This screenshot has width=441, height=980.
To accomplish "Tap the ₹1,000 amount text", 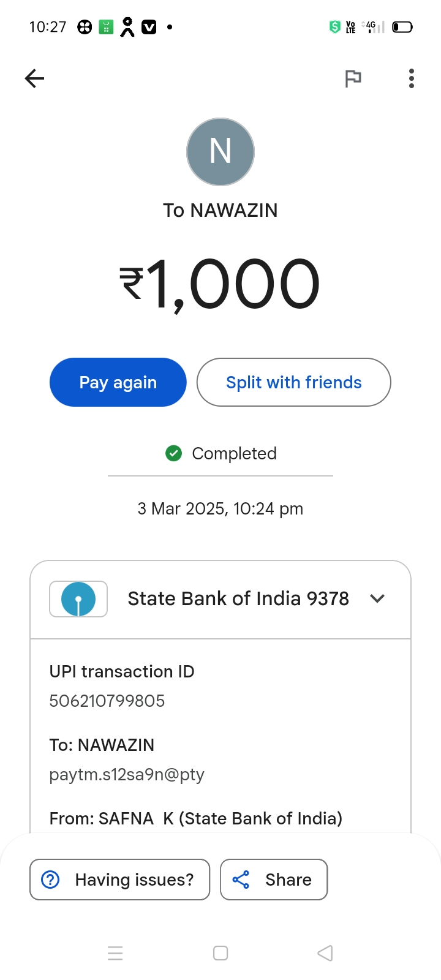I will 221,284.
